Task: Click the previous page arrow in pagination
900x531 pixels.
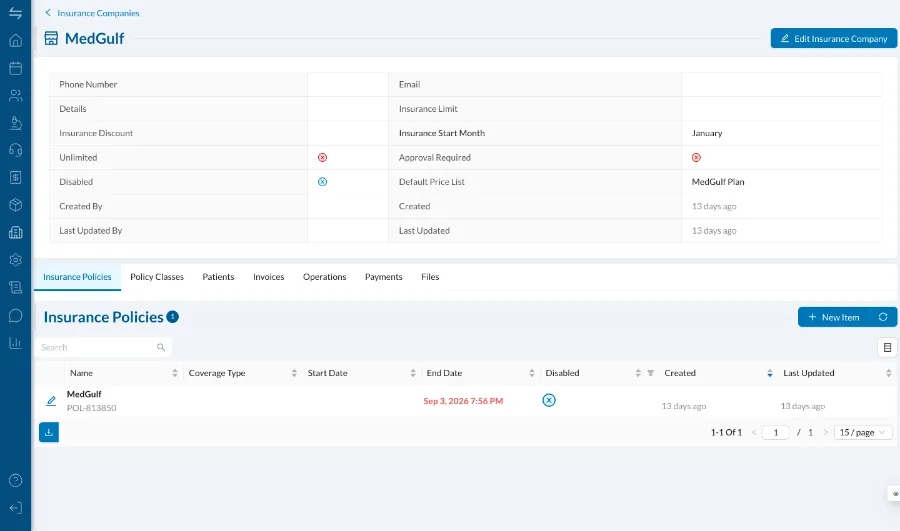Action: [x=754, y=432]
